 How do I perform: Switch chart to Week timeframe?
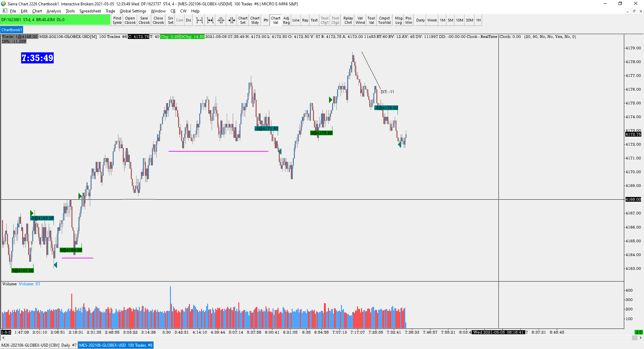pyautogui.click(x=432, y=20)
